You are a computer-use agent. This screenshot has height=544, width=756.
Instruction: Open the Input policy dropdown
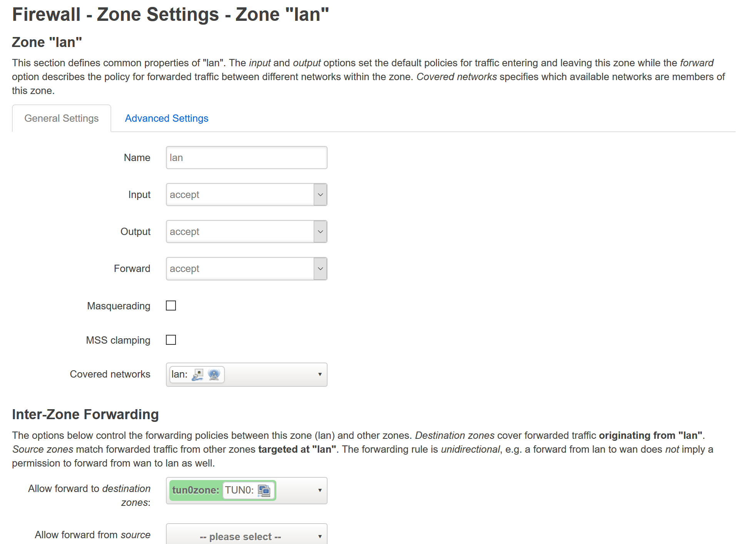pos(240,195)
